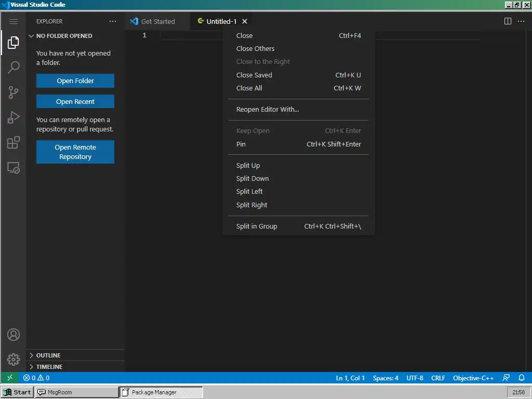Image resolution: width=532 pixels, height=399 pixels.
Task: Click the Start button on taskbar
Action: [x=17, y=392]
